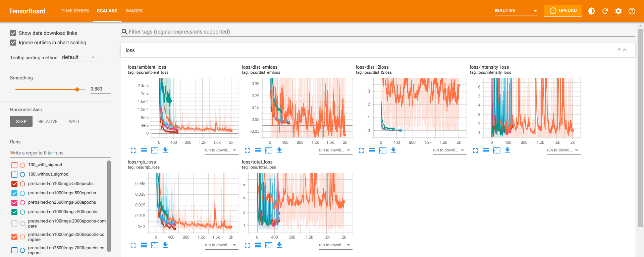Expand dist_emloss chart to full size
Screen dimensions: 644x257
(247, 150)
